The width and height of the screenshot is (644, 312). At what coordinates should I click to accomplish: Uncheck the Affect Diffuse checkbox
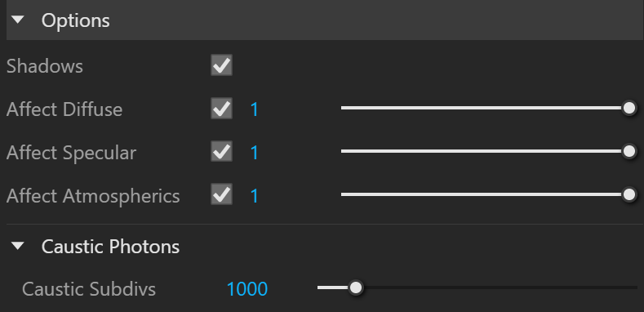[x=221, y=109]
